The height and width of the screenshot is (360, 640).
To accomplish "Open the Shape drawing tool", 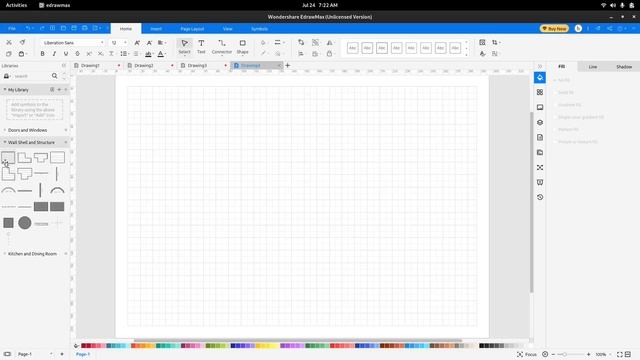I will click(x=242, y=47).
